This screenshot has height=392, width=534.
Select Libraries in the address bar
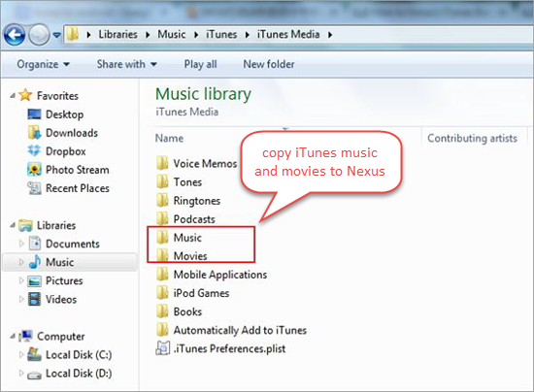point(117,34)
